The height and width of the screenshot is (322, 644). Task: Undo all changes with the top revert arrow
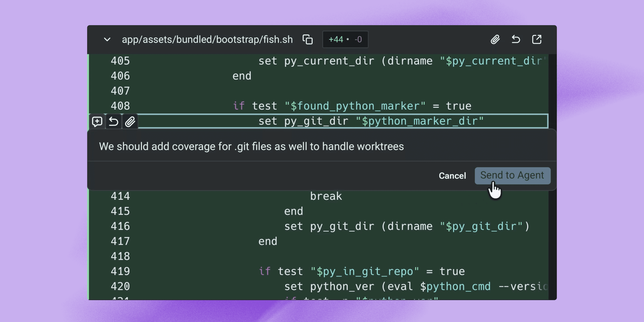click(516, 39)
